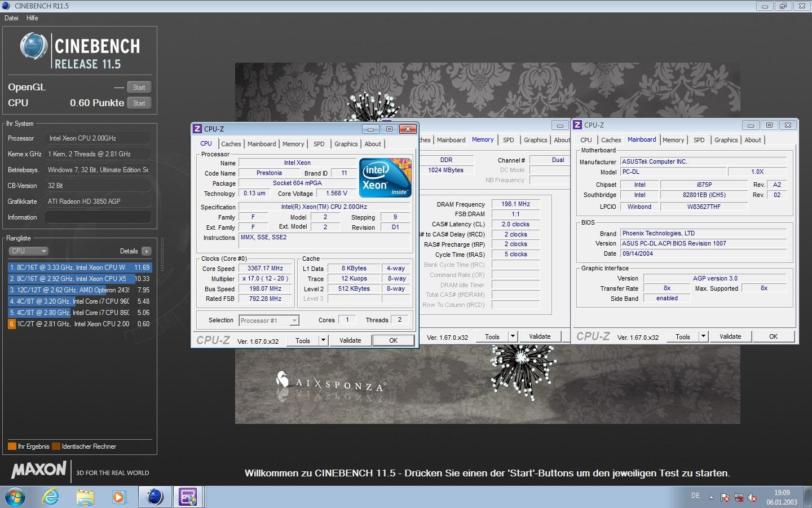
Task: Open About tab in front CPU-Z window
Action: click(x=373, y=144)
